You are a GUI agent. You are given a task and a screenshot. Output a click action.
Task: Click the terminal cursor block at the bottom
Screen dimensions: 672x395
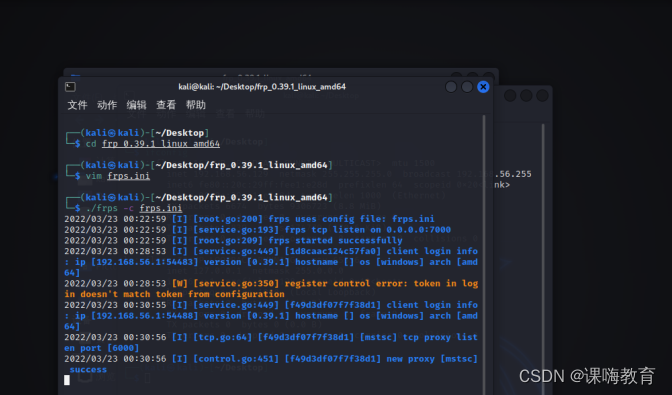click(x=67, y=380)
